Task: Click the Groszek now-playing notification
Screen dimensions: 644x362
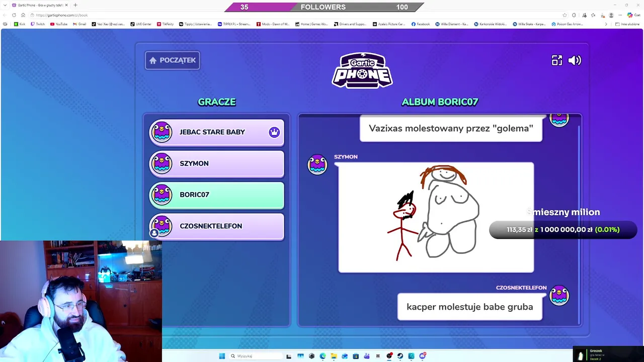Action: click(608, 354)
